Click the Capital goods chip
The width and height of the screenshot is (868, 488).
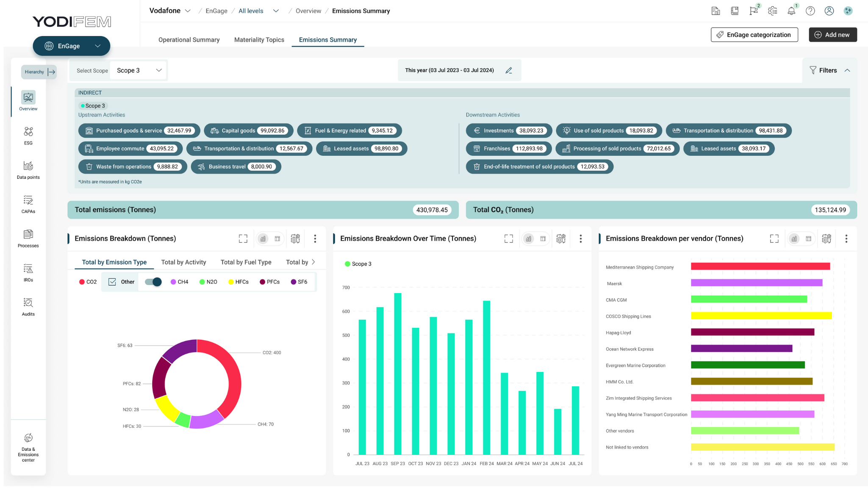click(x=249, y=130)
